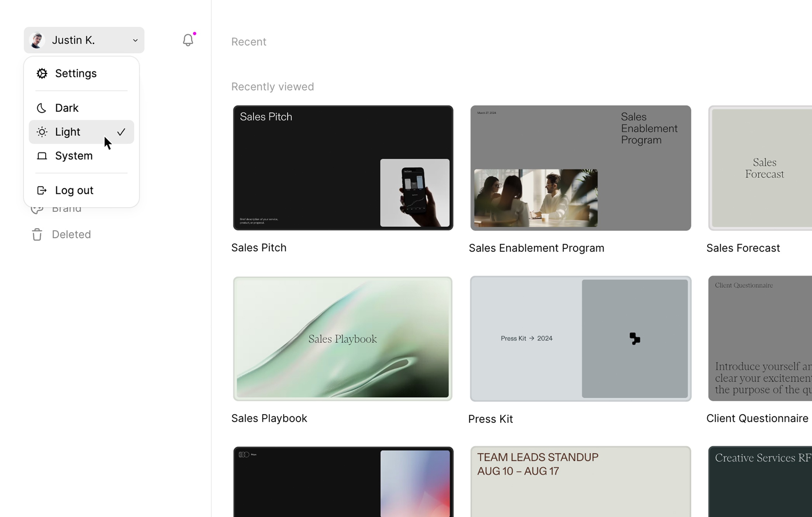Click the moon icon next to Dark
Image resolution: width=812 pixels, height=517 pixels.
click(41, 107)
